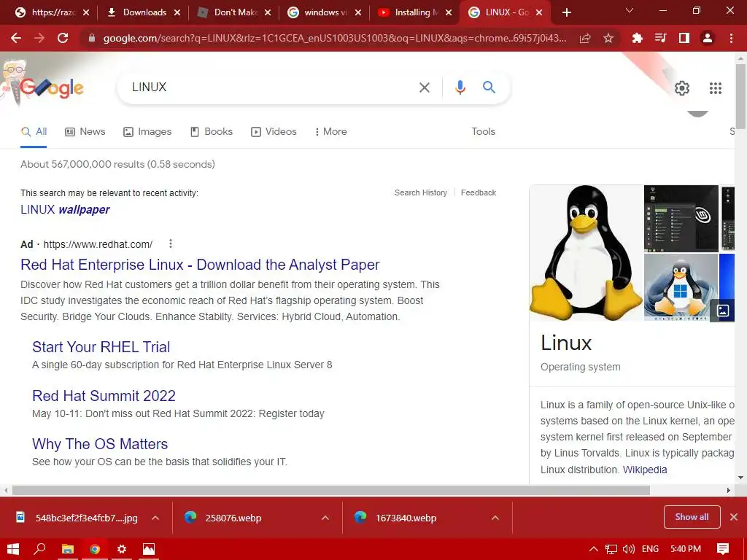Open LINUX wallpaper suggested search
747x560 pixels.
coord(65,209)
